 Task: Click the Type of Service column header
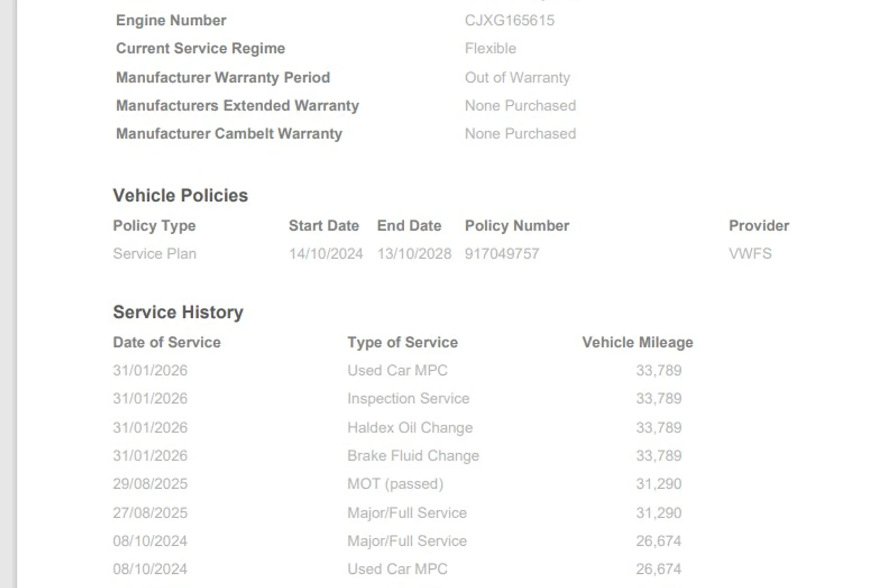click(402, 342)
